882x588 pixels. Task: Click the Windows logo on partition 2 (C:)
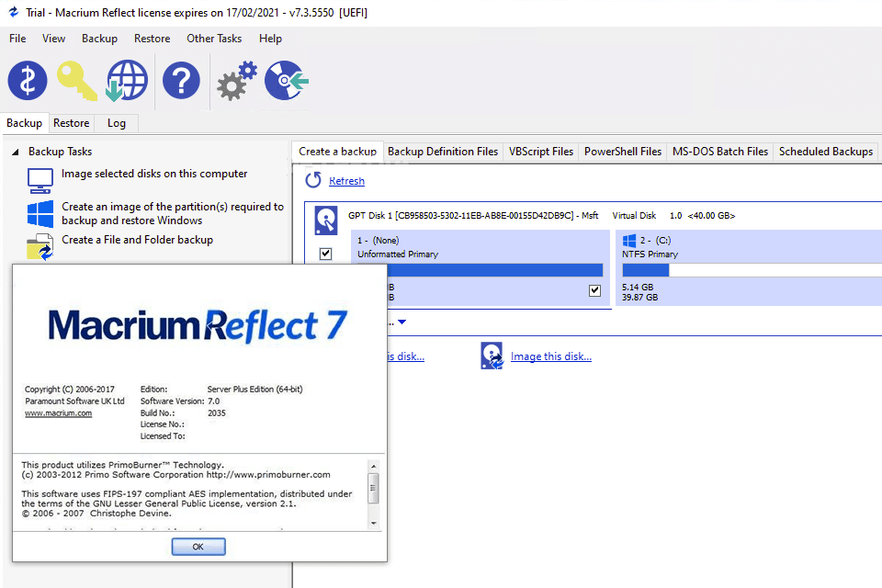click(628, 241)
